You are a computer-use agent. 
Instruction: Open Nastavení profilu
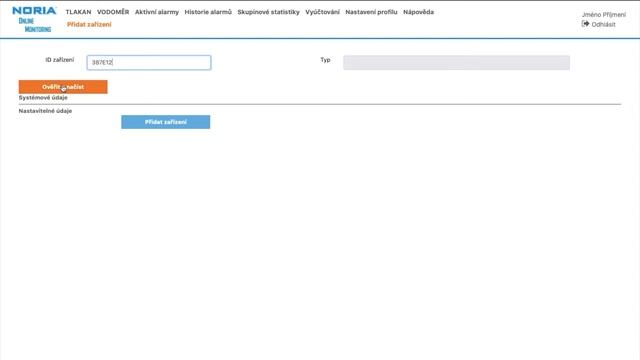pos(371,12)
